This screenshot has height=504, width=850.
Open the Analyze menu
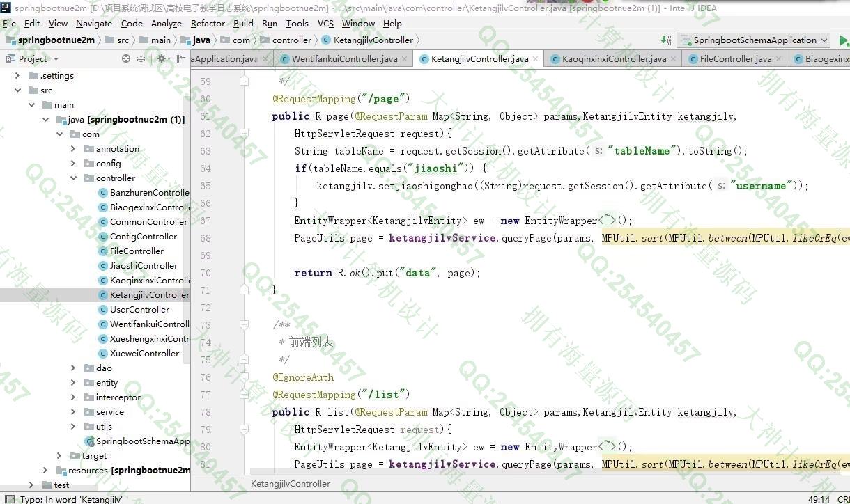[x=167, y=23]
